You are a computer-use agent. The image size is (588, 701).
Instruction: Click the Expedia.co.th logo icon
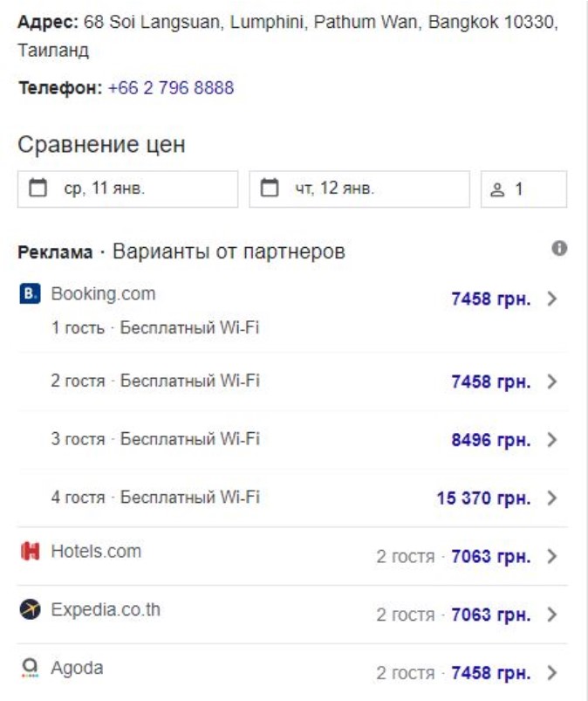pos(30,610)
